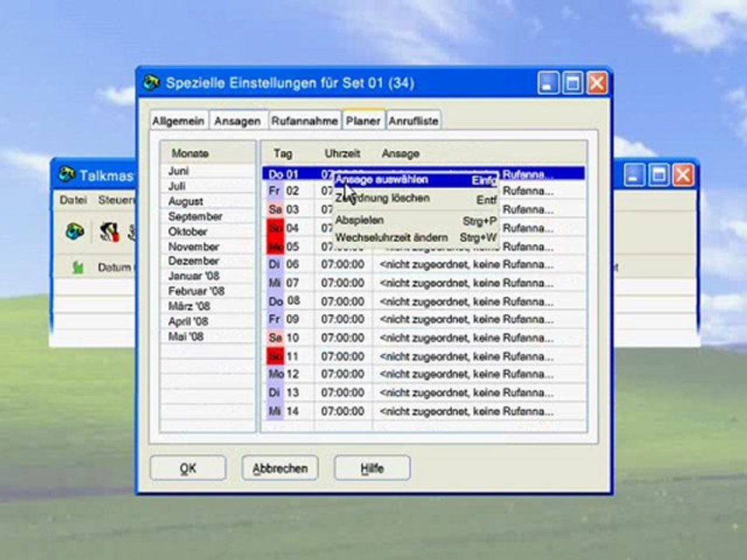
Task: Select month Dezember in Monate list
Action: click(x=209, y=261)
